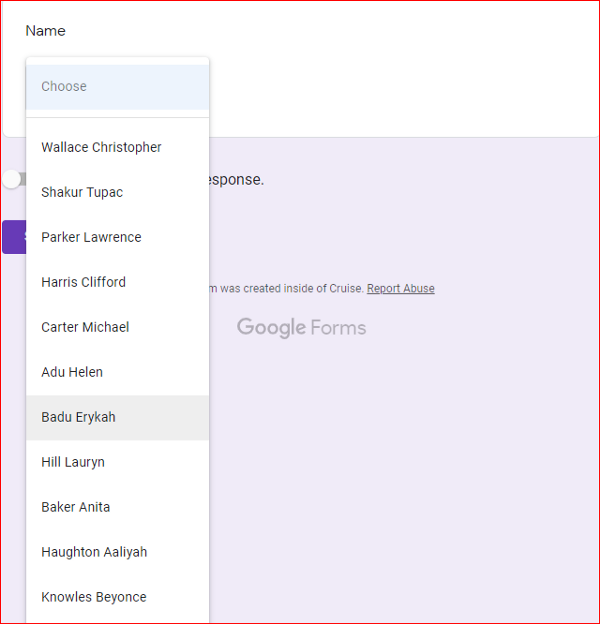Screen dimensions: 600x624
Task: Select Adu Helen option
Action: [117, 372]
